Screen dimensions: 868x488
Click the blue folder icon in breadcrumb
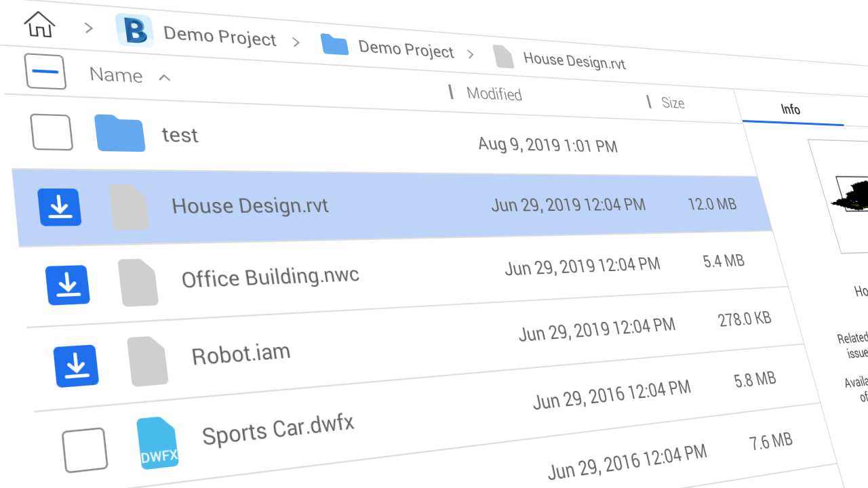tap(334, 45)
